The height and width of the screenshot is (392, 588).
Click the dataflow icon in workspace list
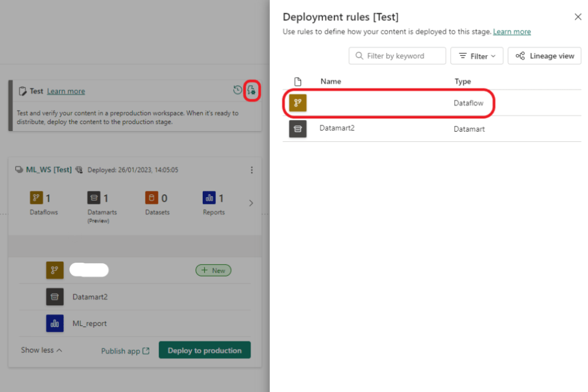(55, 270)
